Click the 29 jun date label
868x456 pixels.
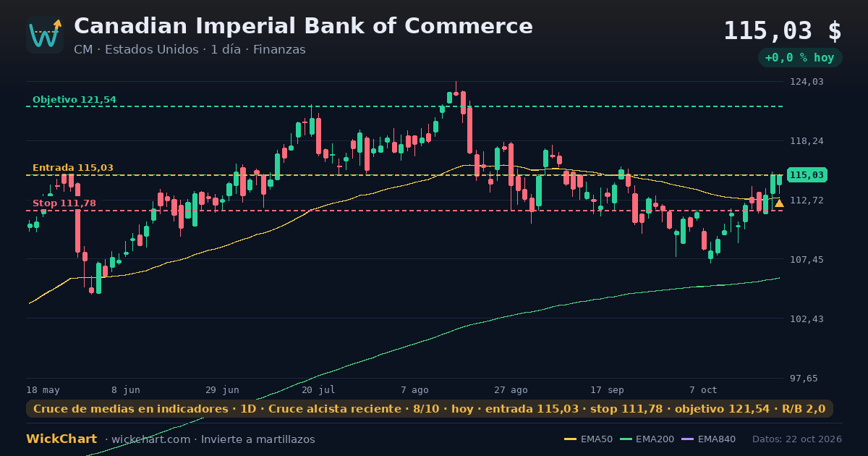pyautogui.click(x=222, y=390)
